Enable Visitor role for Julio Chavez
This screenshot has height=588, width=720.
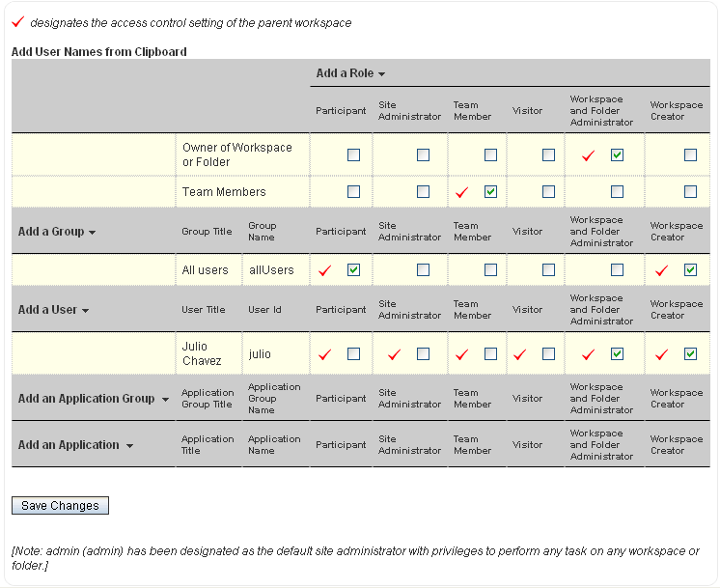tap(548, 353)
